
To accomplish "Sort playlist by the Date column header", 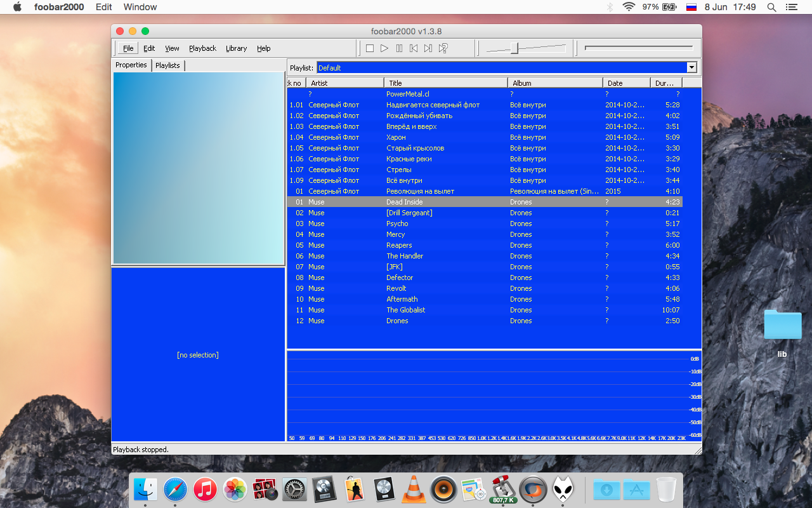I will [x=626, y=83].
